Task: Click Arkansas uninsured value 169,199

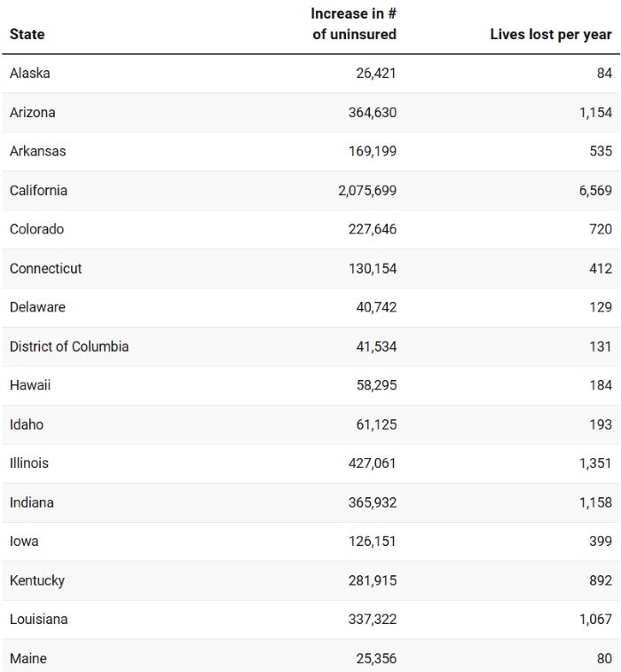Action: pos(373,151)
